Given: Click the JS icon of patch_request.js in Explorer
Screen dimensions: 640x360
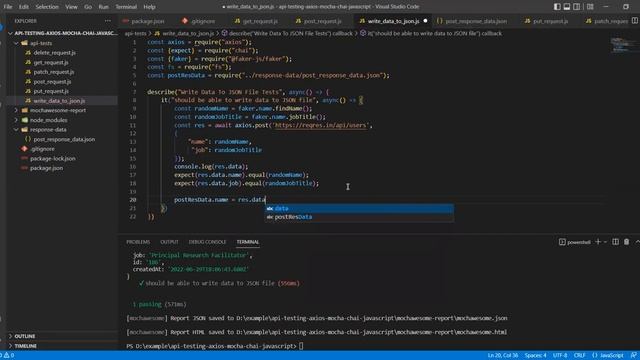Looking at the screenshot, I should click(28, 72).
